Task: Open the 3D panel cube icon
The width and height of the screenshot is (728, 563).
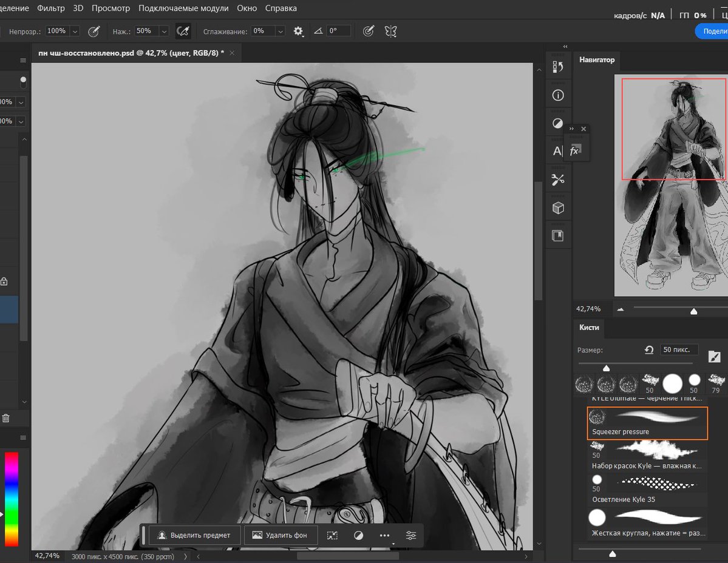Action: click(558, 207)
